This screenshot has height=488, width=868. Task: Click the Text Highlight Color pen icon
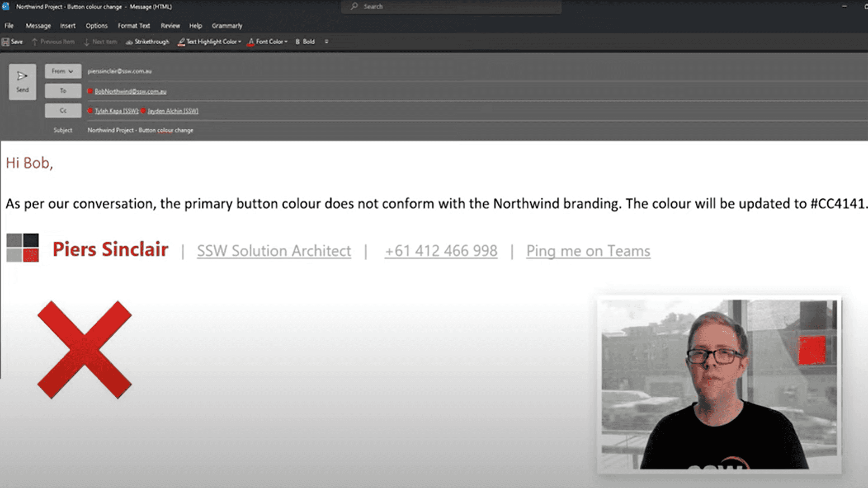tap(181, 42)
